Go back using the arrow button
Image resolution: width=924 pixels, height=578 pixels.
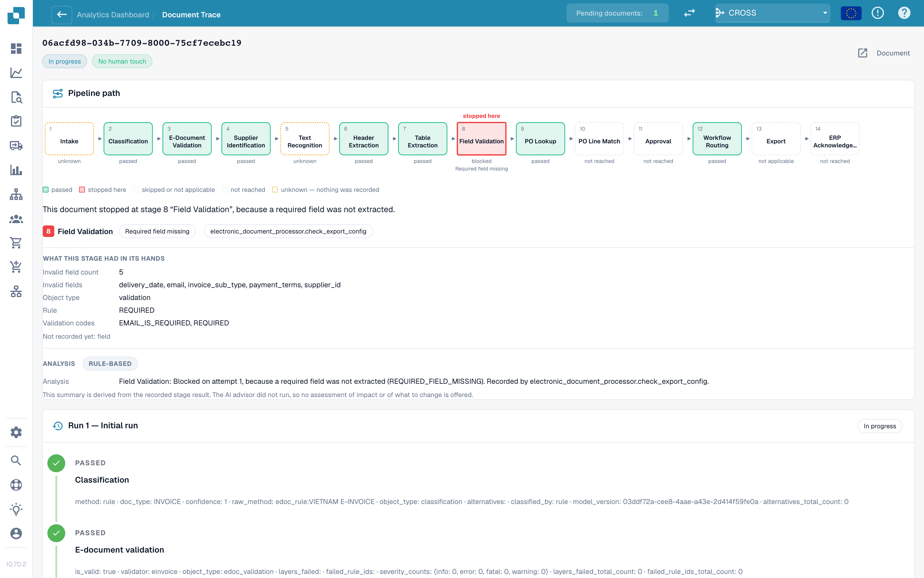[62, 14]
